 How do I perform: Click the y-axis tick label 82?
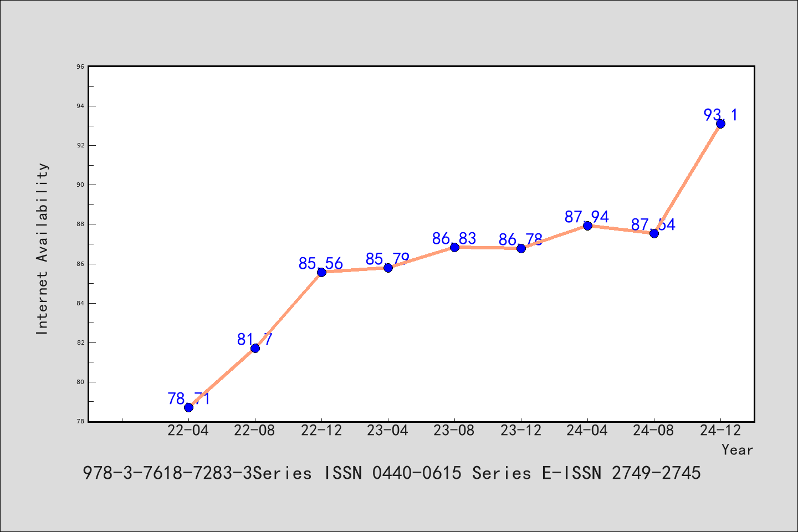tap(80, 342)
